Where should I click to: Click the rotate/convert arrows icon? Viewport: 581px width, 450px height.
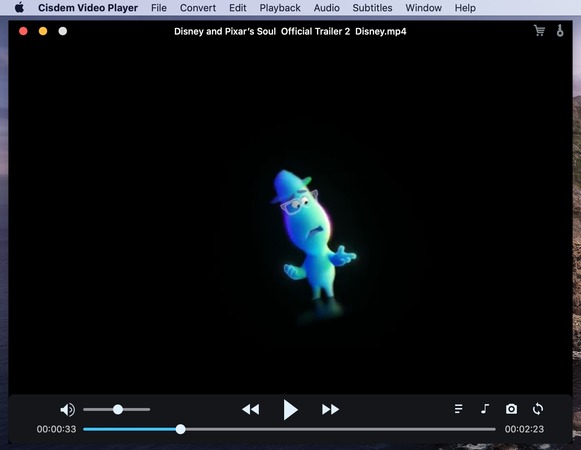(x=538, y=409)
